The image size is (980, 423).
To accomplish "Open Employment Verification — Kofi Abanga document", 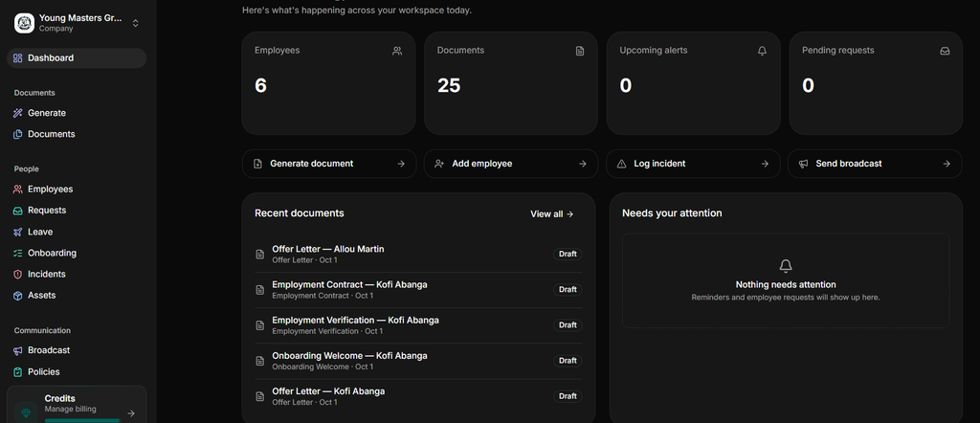I will [418, 325].
